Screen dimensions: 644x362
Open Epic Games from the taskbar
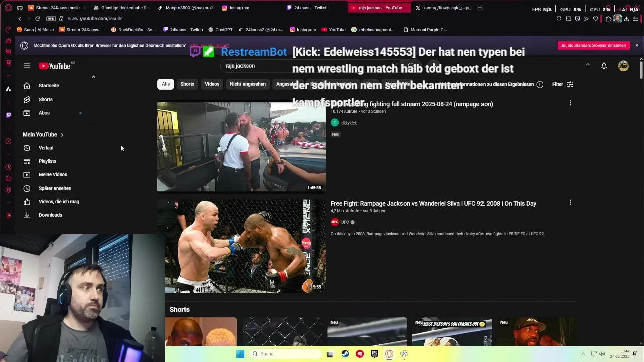(374, 354)
